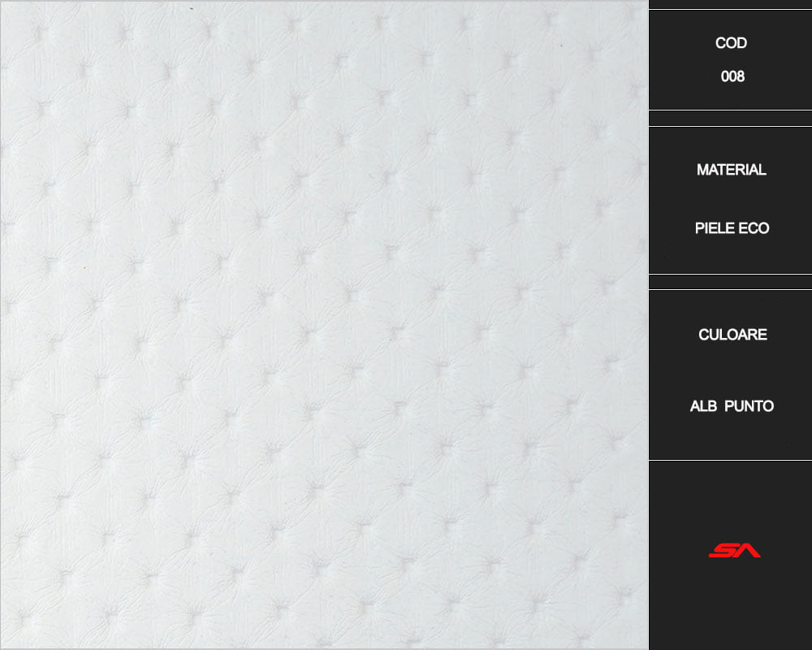Click the CULOARE heading label
Image resolution: width=812 pixels, height=650 pixels.
(x=732, y=335)
